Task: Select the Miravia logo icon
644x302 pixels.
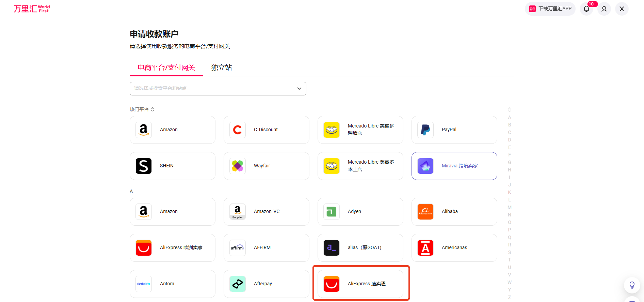Action: pyautogui.click(x=425, y=166)
